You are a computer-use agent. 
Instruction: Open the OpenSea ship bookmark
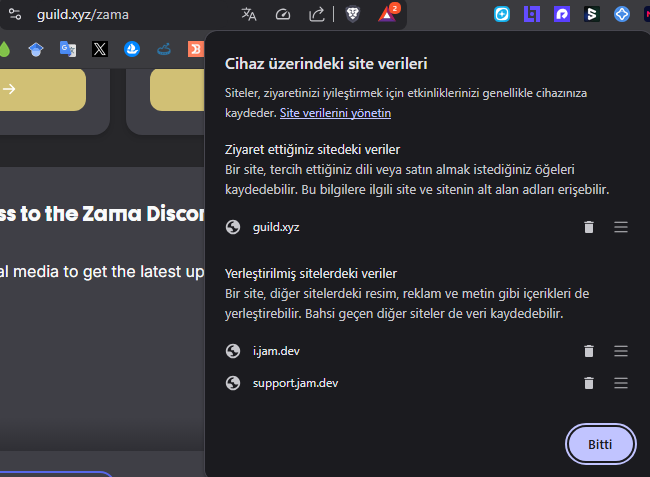132,49
